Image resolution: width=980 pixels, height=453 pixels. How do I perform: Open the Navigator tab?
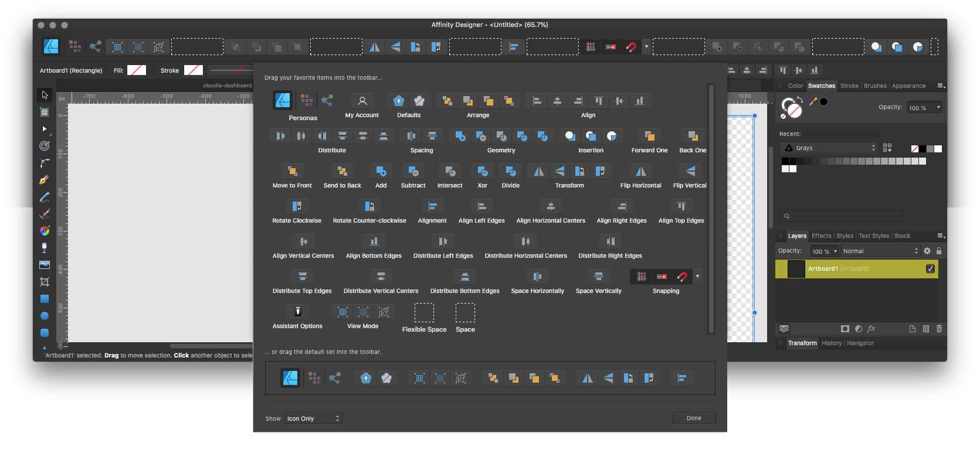[860, 343]
